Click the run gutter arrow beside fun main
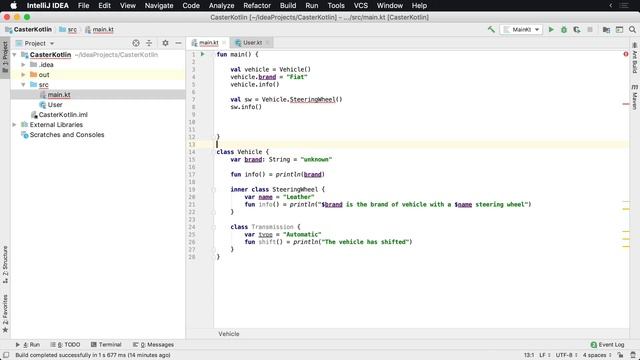Image resolution: width=640 pixels, height=360 pixels. (x=202, y=54)
